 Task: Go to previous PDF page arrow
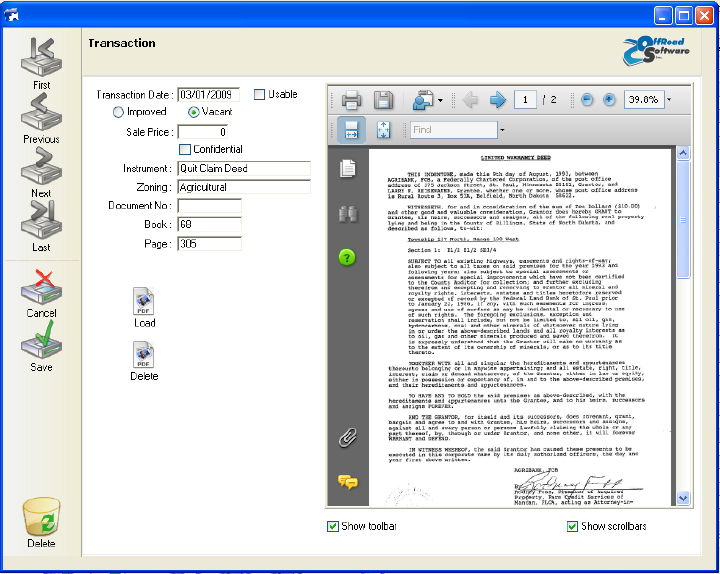click(470, 100)
